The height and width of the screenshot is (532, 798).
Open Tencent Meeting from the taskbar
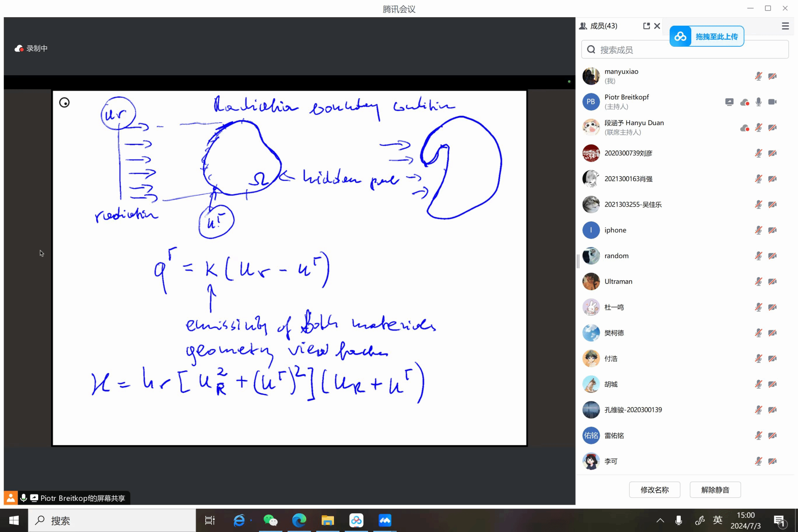(385, 520)
